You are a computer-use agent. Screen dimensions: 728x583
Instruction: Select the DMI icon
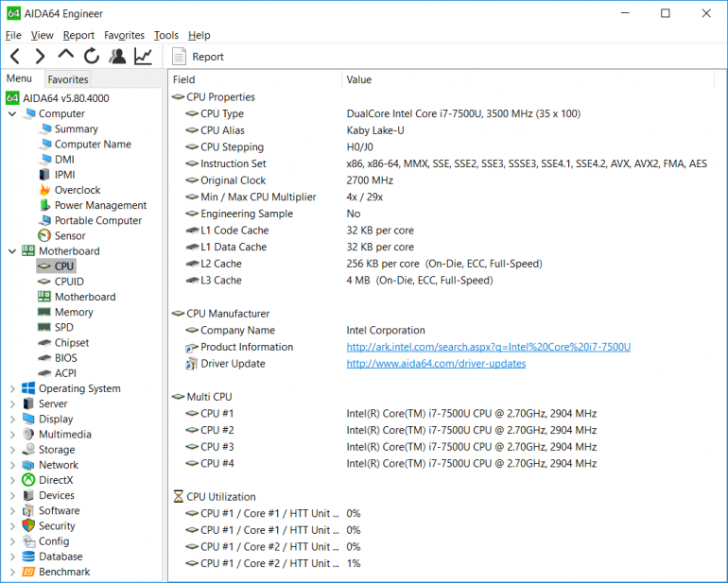pos(45,159)
